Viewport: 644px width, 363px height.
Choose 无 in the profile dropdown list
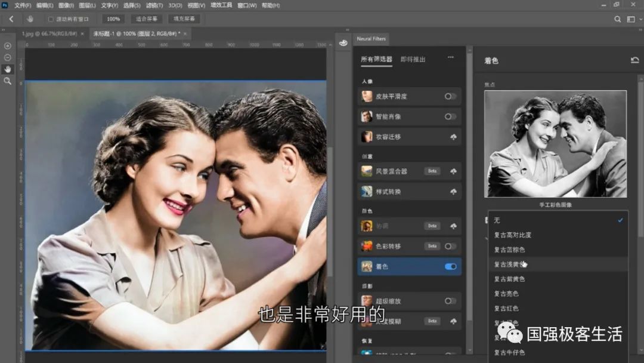tap(558, 220)
